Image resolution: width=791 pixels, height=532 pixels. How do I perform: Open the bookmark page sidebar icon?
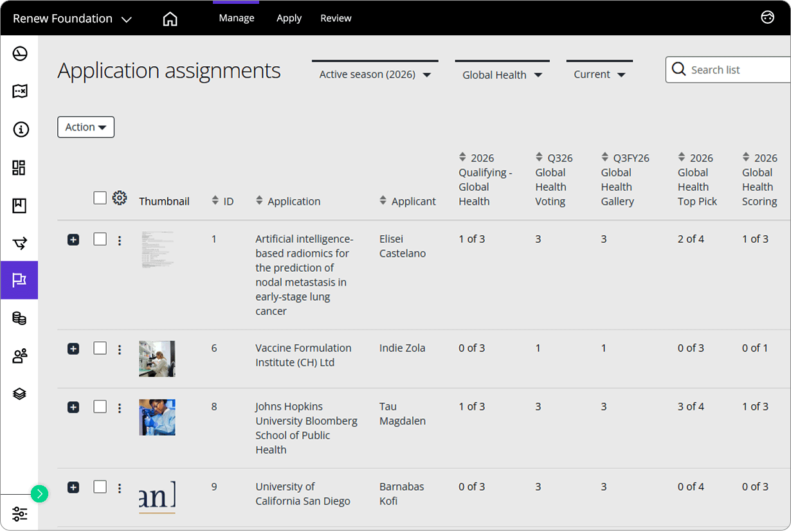pos(19,206)
